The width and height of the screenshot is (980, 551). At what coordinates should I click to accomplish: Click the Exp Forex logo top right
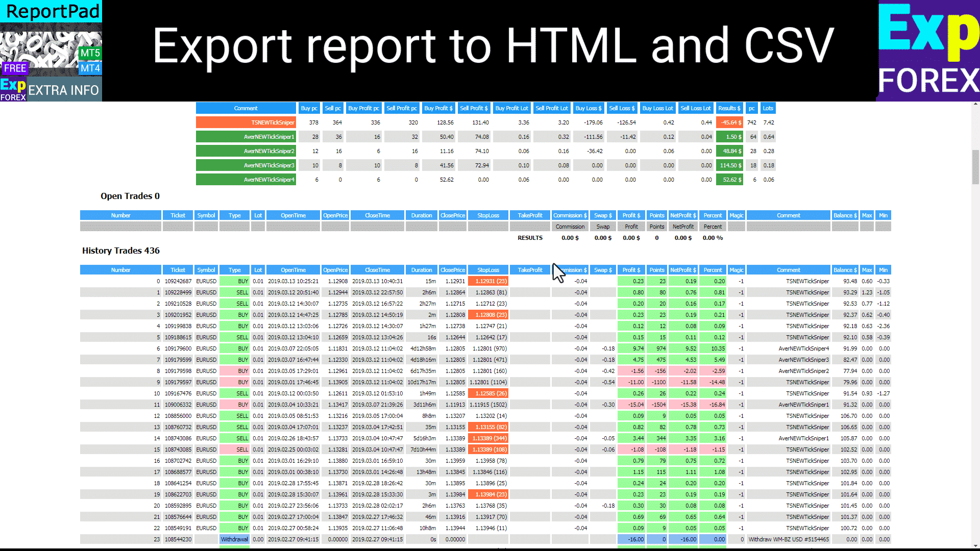tap(928, 51)
